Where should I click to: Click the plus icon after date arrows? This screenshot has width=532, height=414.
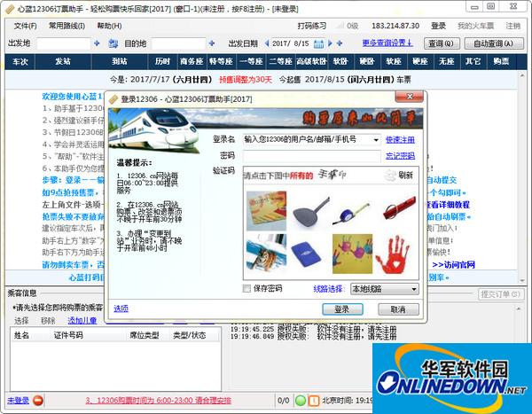[x=340, y=43]
